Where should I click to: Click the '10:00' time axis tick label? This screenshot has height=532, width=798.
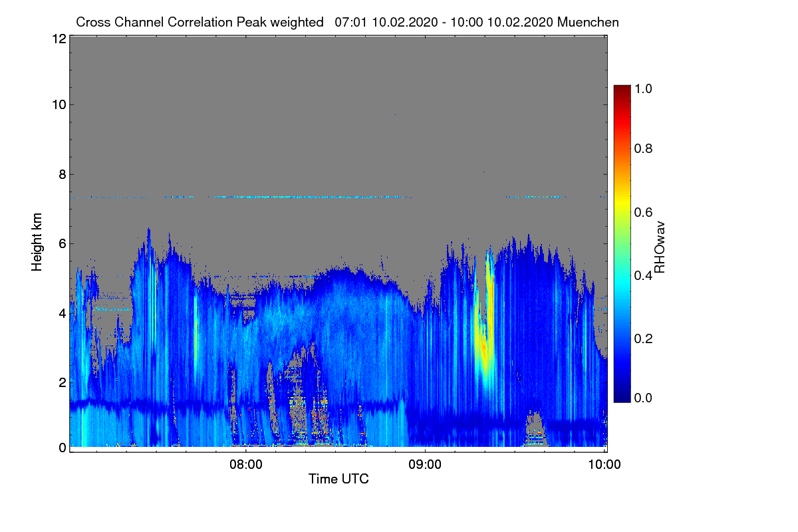click(x=604, y=465)
